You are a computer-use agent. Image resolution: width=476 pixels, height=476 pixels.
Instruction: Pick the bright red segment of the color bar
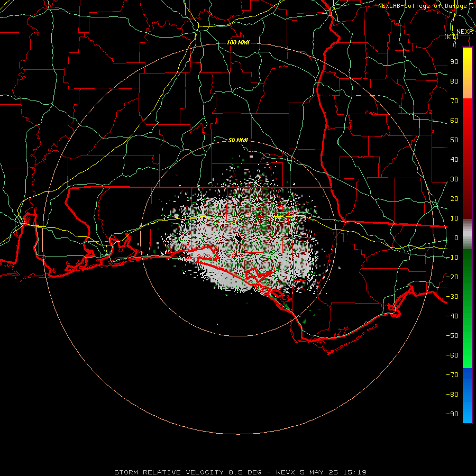pyautogui.click(x=467, y=159)
